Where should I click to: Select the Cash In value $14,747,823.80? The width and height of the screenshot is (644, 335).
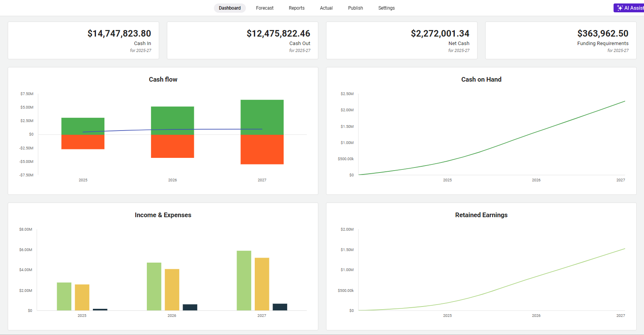(x=119, y=33)
